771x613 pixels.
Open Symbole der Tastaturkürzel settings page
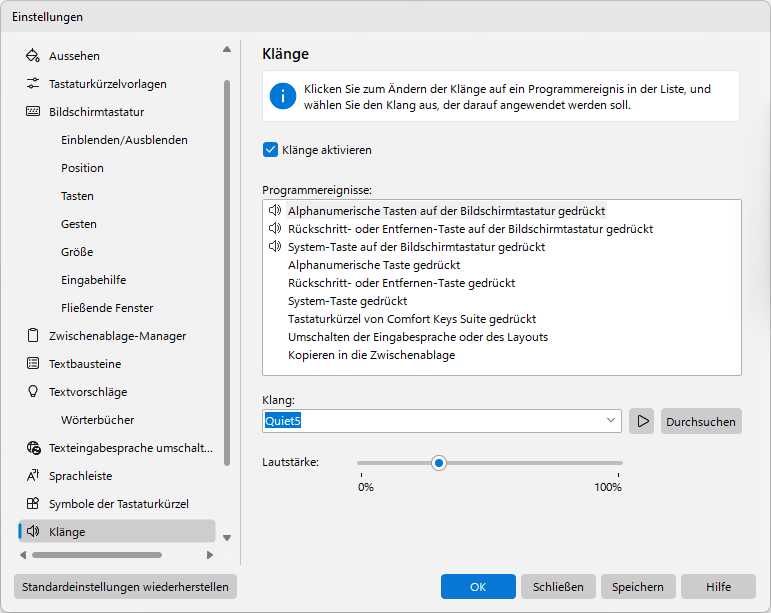coord(119,504)
